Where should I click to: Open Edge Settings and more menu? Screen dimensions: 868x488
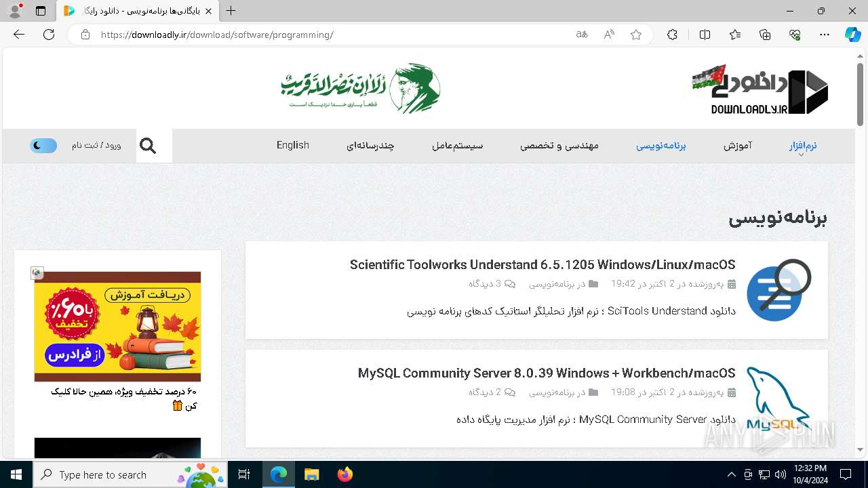pos(825,35)
